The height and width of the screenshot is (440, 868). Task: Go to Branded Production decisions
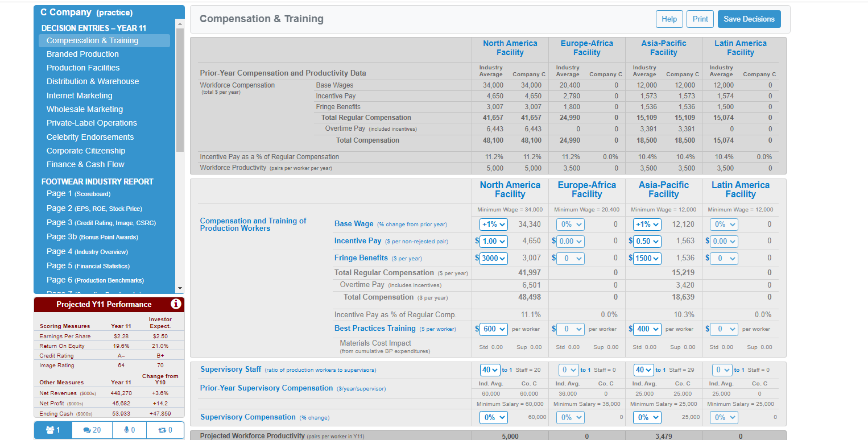[82, 54]
